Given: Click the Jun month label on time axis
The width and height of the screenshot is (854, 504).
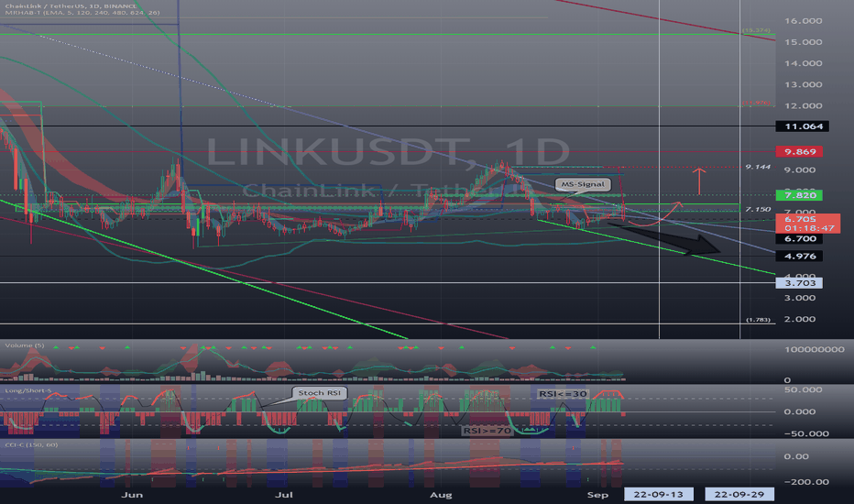Looking at the screenshot, I should point(132,495).
